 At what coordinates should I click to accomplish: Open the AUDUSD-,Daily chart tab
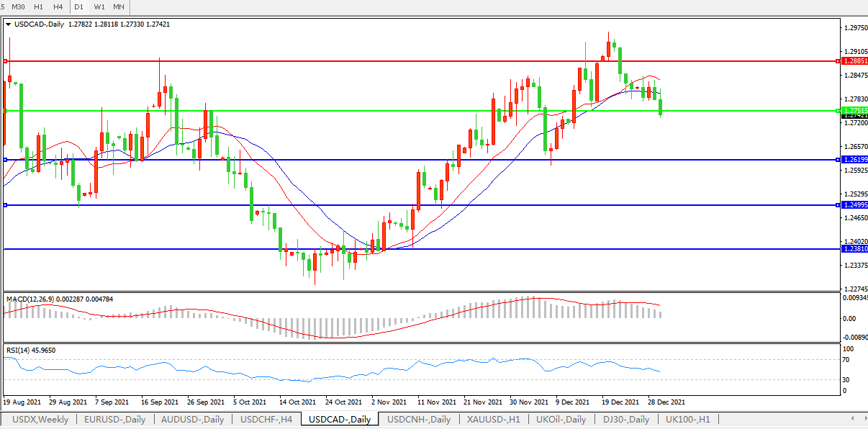click(193, 419)
